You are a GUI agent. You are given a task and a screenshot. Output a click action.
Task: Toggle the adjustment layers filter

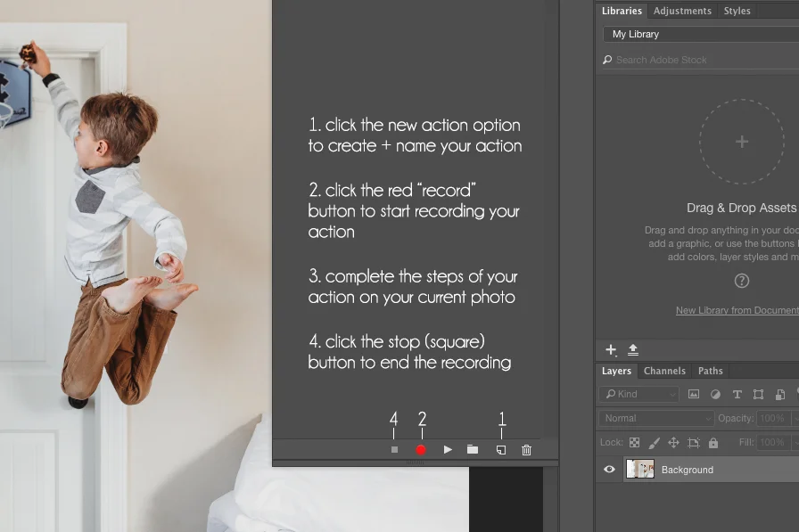click(x=715, y=394)
